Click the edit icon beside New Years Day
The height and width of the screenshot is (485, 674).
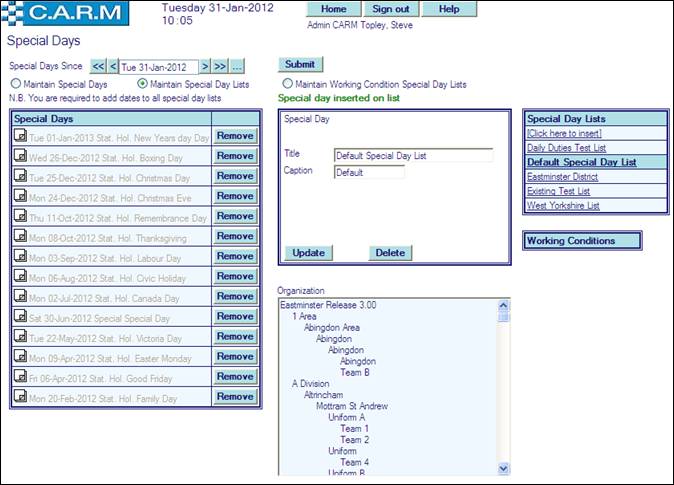tap(20, 137)
